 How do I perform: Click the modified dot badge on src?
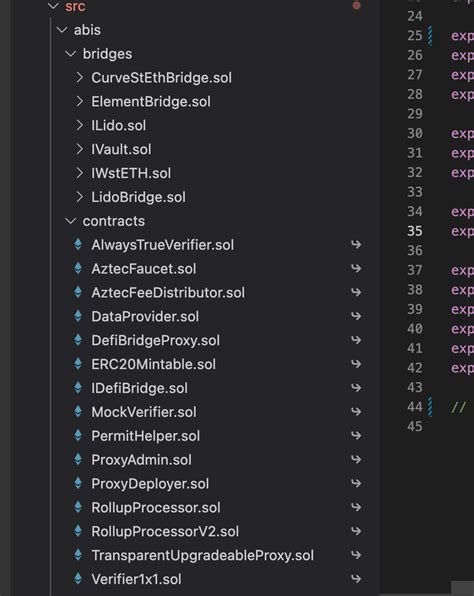357,5
